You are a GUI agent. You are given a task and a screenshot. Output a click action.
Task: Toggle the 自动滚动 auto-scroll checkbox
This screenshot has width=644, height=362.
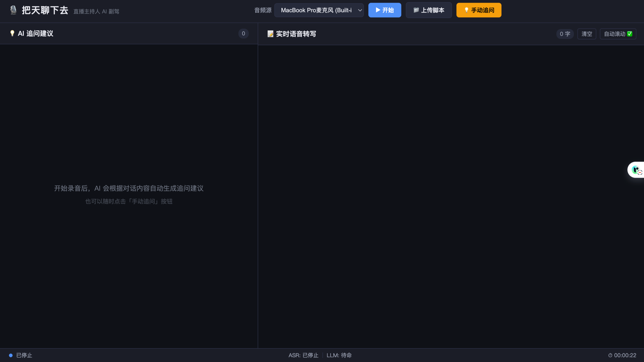click(630, 34)
